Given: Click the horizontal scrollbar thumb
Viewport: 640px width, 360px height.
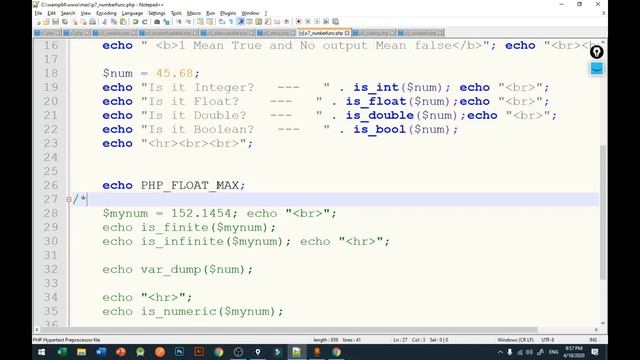Looking at the screenshot, I should click(x=289, y=329).
